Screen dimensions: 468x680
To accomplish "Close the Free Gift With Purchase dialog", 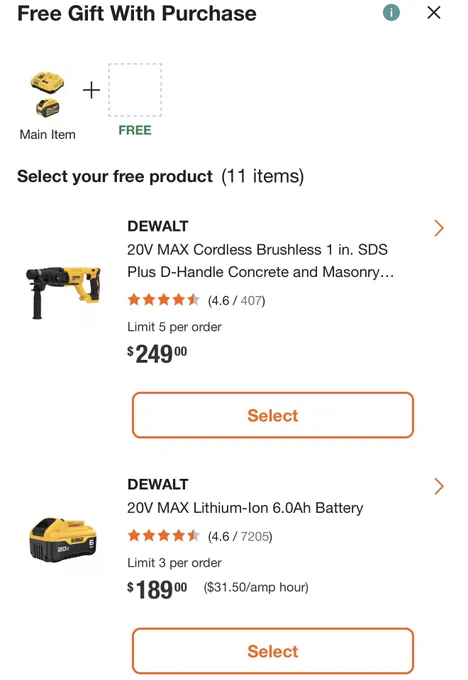I will (x=434, y=13).
